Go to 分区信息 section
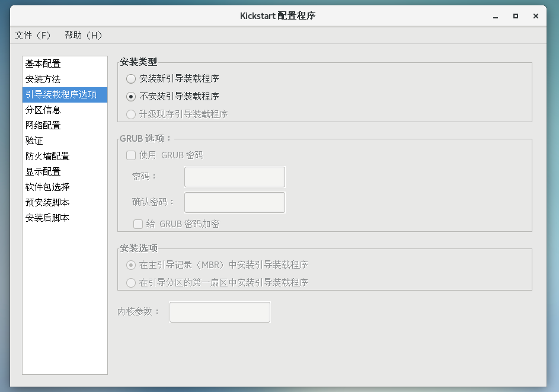 65,110
